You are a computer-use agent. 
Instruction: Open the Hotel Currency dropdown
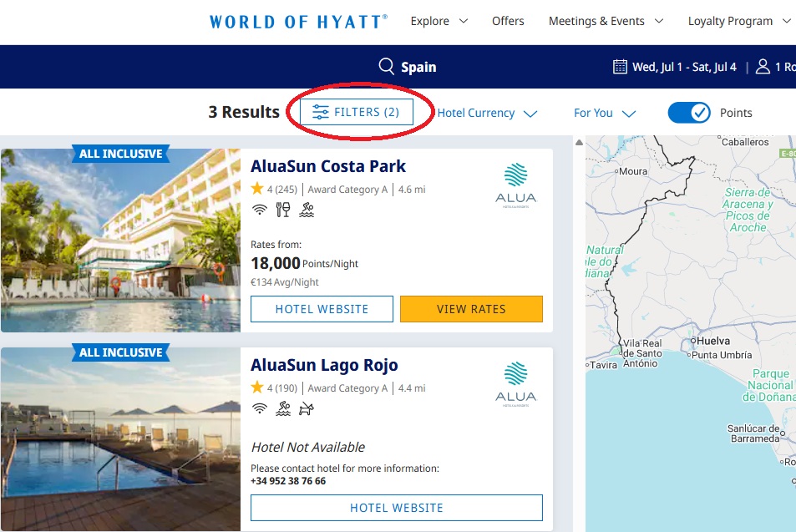point(487,113)
